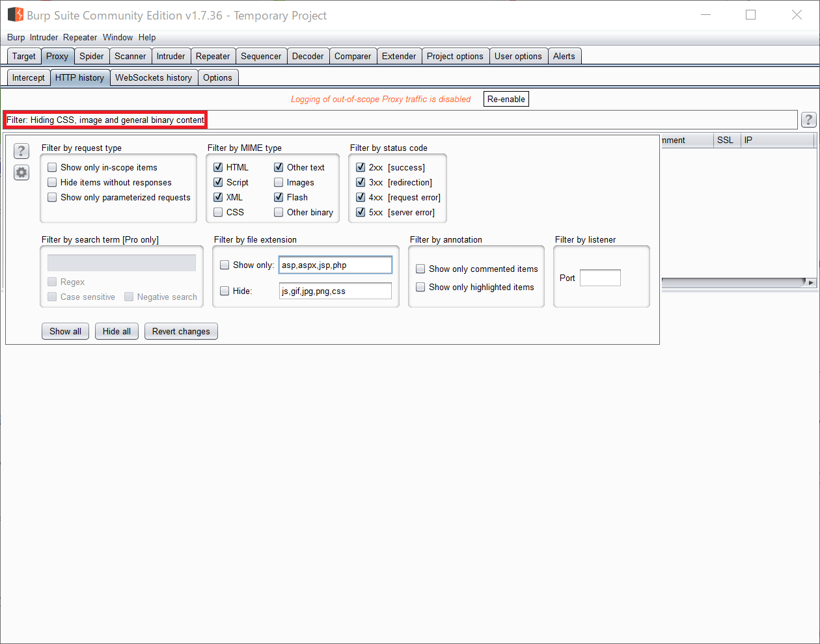Enable Hide file extension filter

coord(225,291)
